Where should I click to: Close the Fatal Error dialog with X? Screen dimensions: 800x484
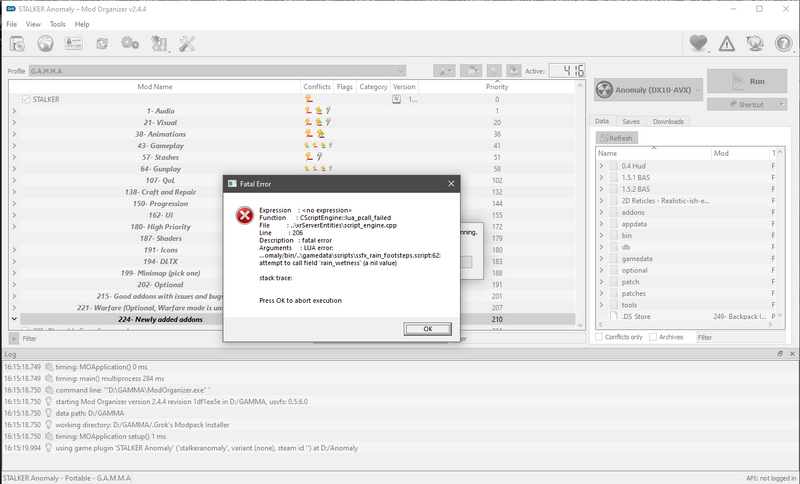(451, 184)
